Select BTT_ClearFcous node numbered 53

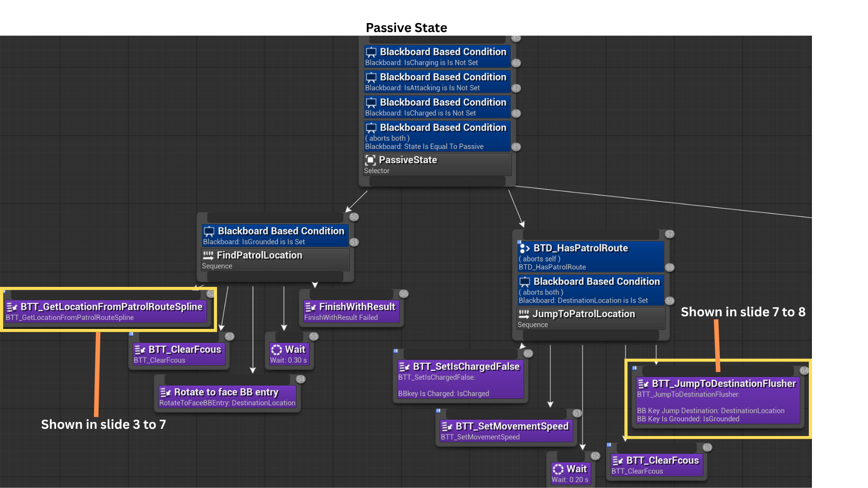point(179,354)
